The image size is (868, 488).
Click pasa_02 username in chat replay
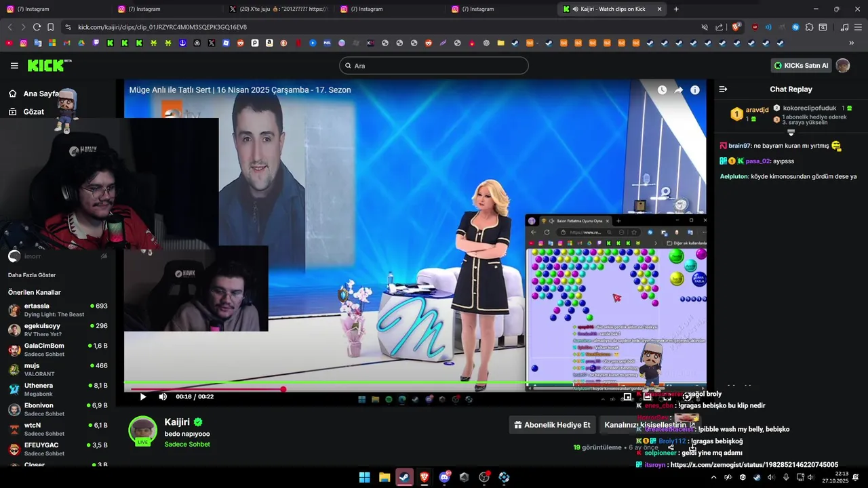point(757,161)
